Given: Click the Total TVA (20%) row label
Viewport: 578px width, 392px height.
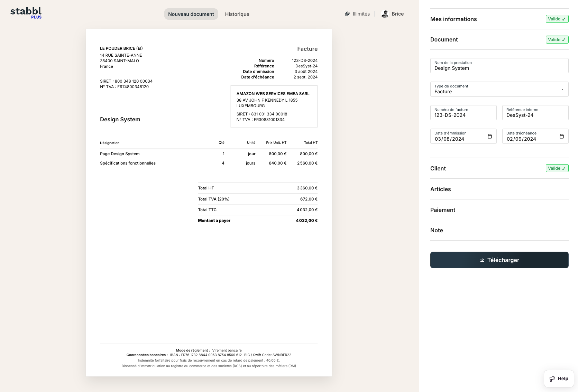Looking at the screenshot, I should pos(214,199).
